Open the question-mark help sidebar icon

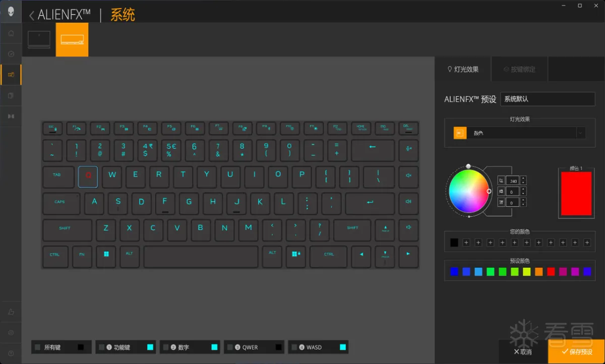pos(11,353)
